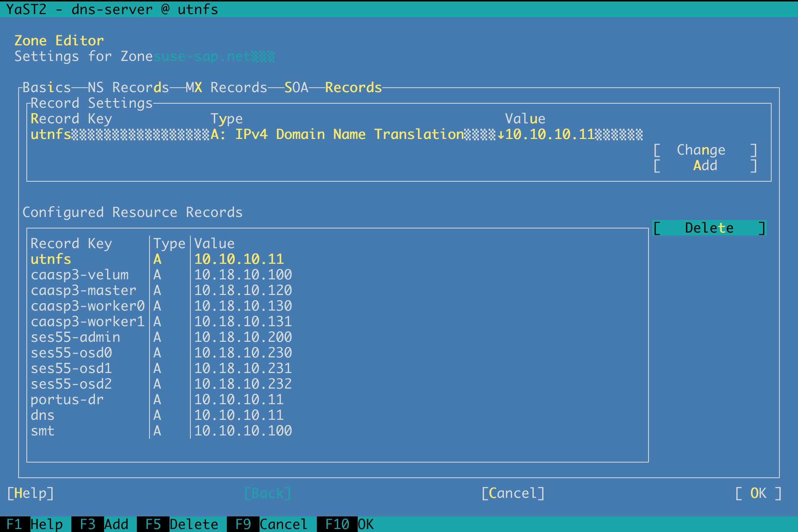Select the caasp3-velum record row
The width and height of the screenshot is (798, 532).
point(80,275)
